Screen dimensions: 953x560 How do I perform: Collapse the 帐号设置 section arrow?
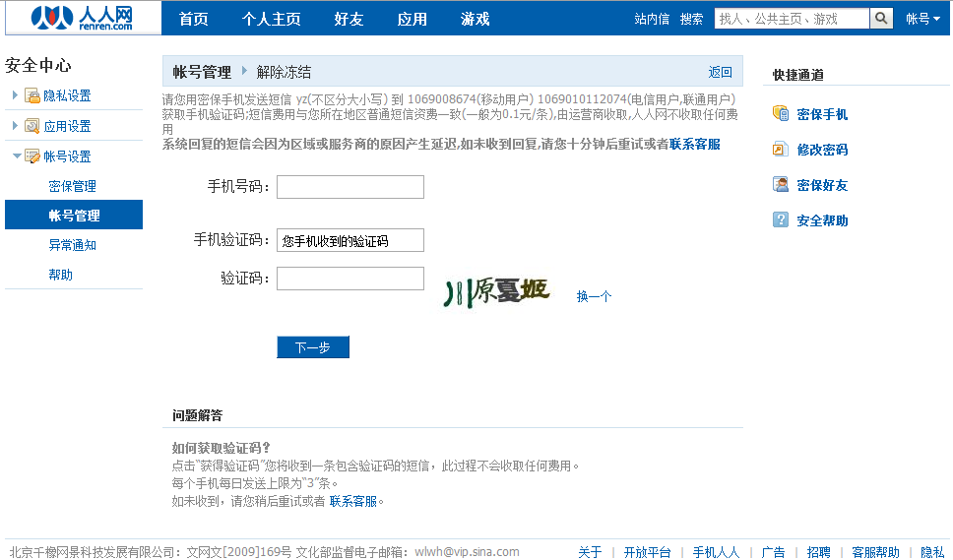(x=16, y=156)
